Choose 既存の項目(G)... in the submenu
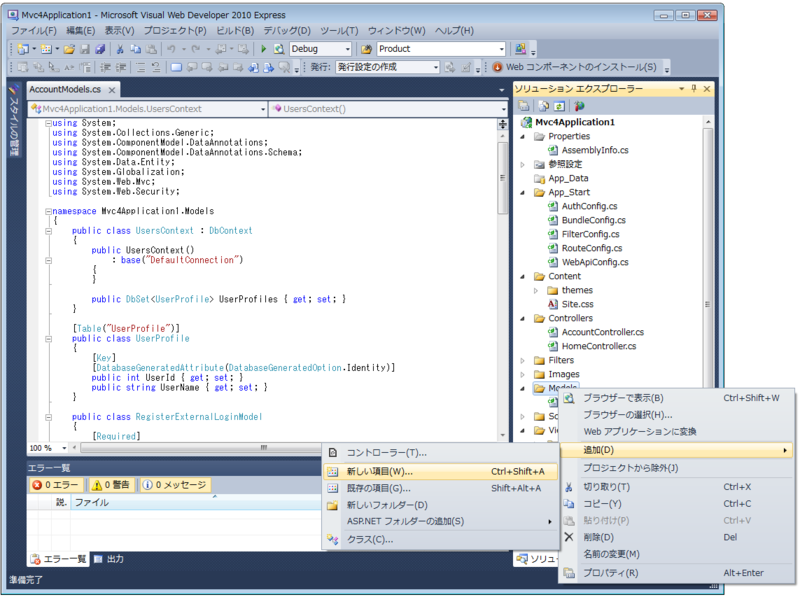Viewport: 800px width, 597px height. (x=441, y=489)
